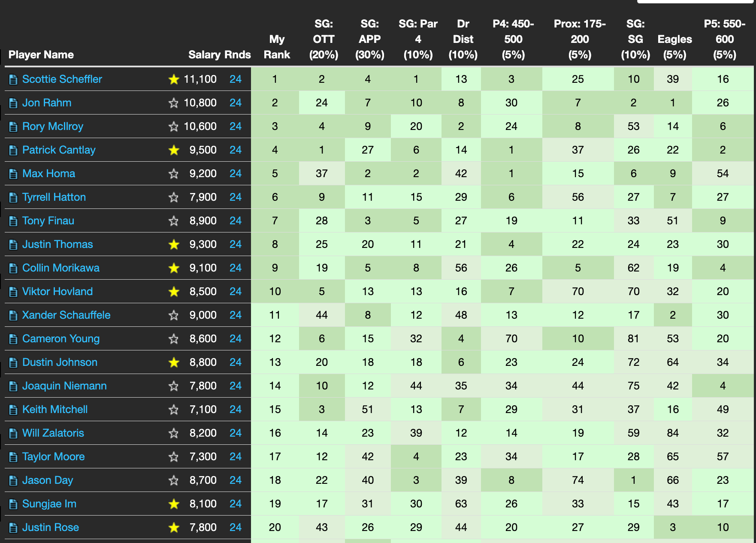
Task: Open the notes icon for Viktor Hovland
Action: click(12, 291)
